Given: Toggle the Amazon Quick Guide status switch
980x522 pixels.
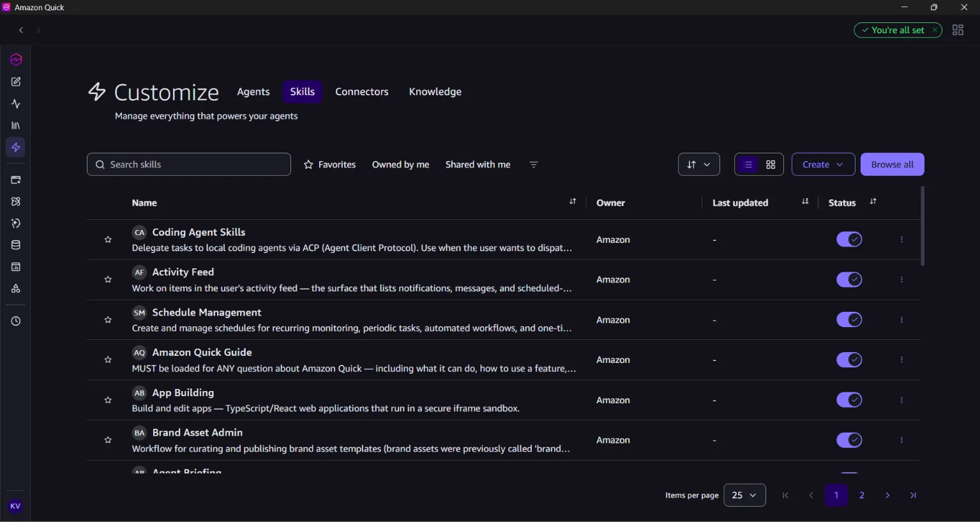Looking at the screenshot, I should point(849,360).
